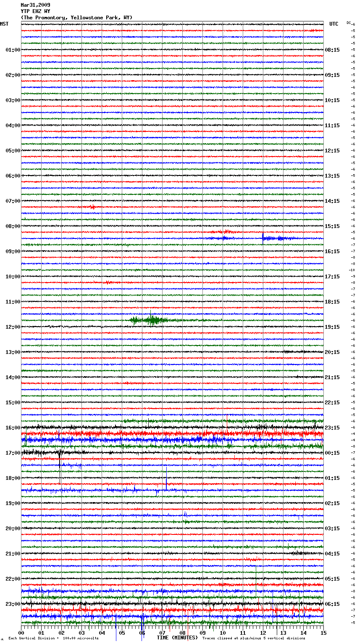Viewport: 357px width, 644px height.
Task: Select the 04:00 MST row label
Action: [13, 126]
